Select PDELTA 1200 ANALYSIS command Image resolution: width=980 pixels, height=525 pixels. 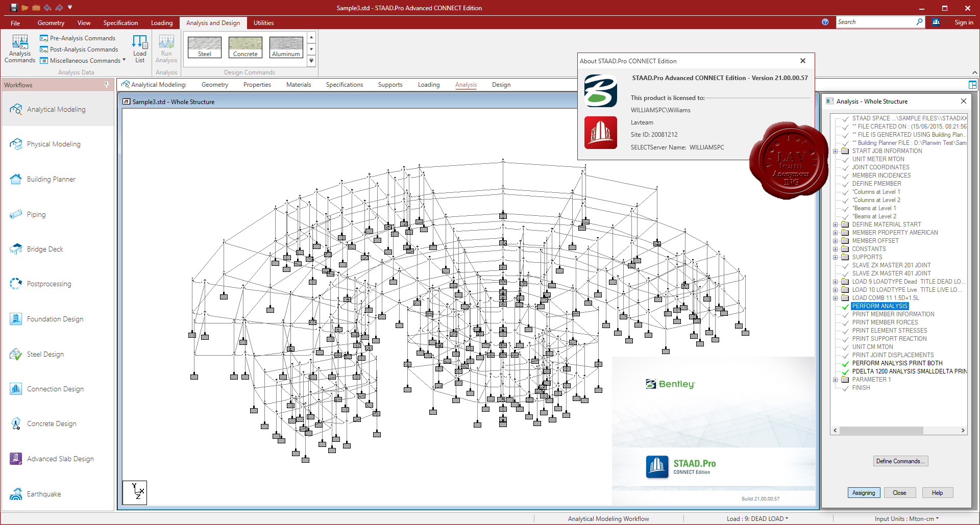click(909, 371)
